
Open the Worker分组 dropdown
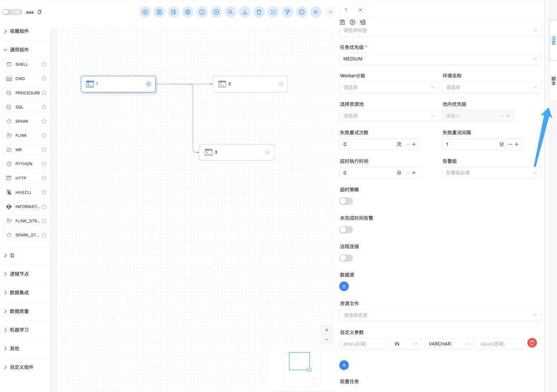388,87
